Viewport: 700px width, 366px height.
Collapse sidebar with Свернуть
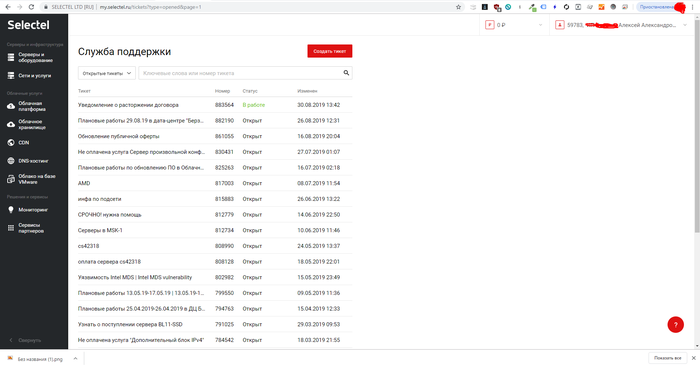(x=25, y=340)
